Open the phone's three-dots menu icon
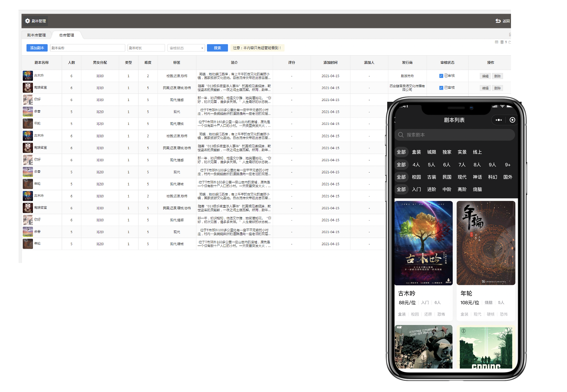Viewport: 567px width, 392px height. [499, 120]
